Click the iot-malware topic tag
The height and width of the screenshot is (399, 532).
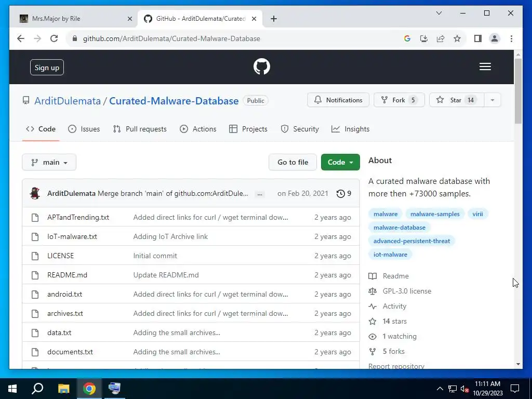click(x=390, y=255)
